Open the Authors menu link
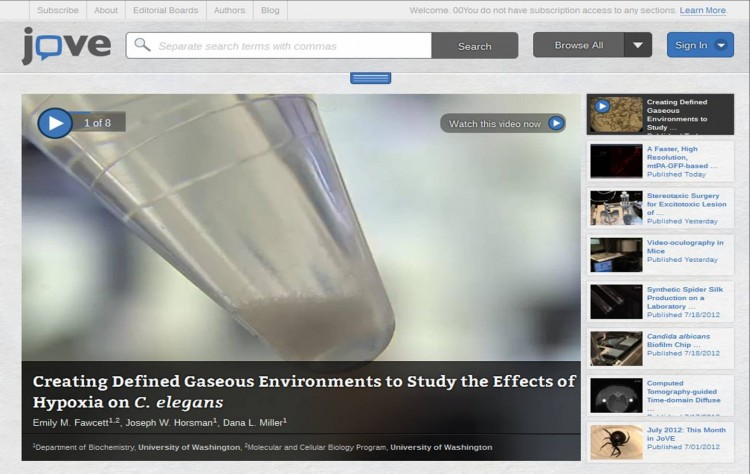Screen dimensions: 750x474 click(229, 10)
